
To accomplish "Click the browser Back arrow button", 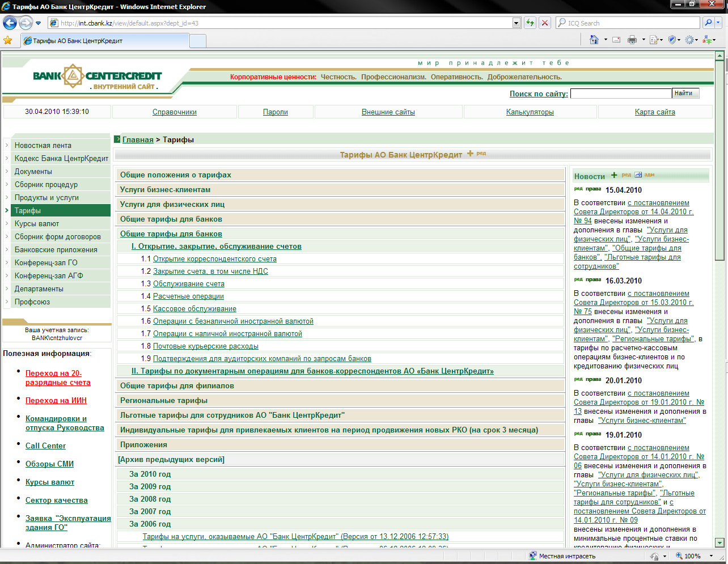I will [10, 23].
